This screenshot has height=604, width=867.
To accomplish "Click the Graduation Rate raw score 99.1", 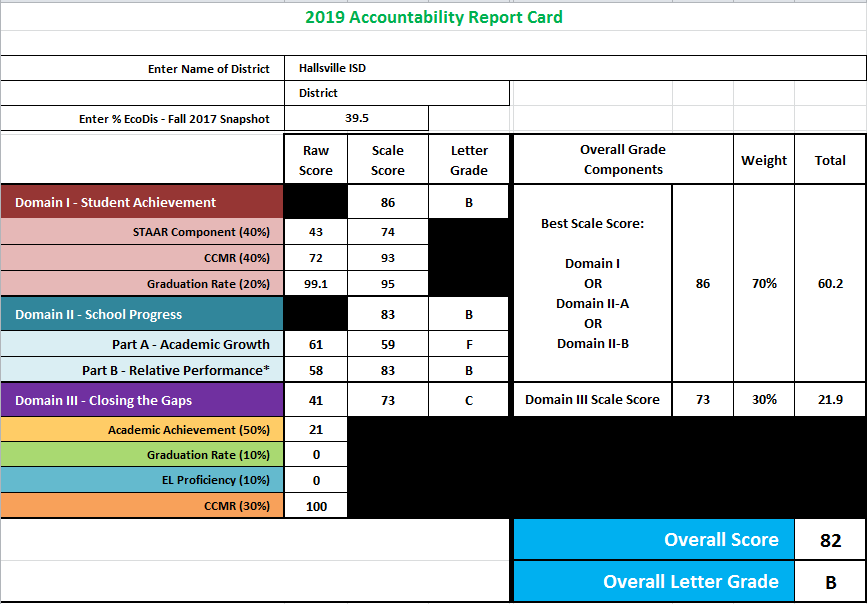I will point(316,284).
